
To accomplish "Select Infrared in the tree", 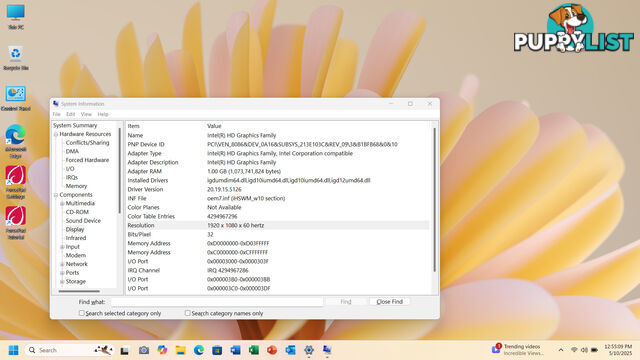I will click(76, 238).
